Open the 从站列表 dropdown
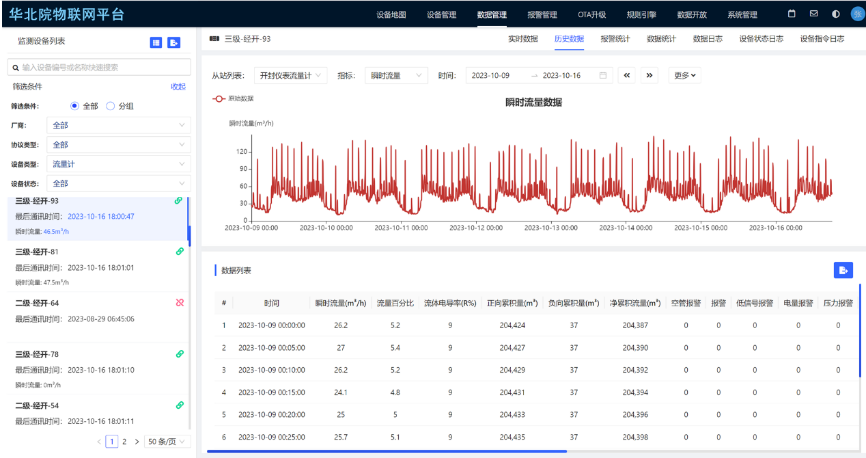 (291, 75)
